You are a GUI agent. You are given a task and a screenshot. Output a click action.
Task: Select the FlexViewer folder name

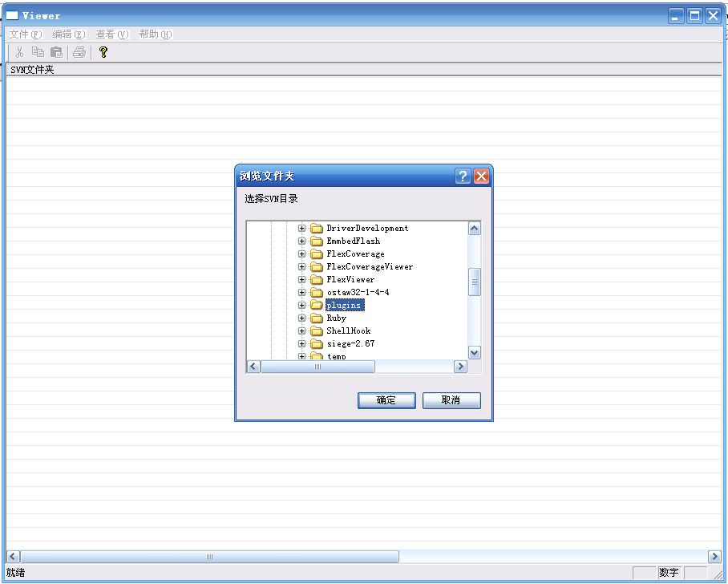click(x=350, y=280)
